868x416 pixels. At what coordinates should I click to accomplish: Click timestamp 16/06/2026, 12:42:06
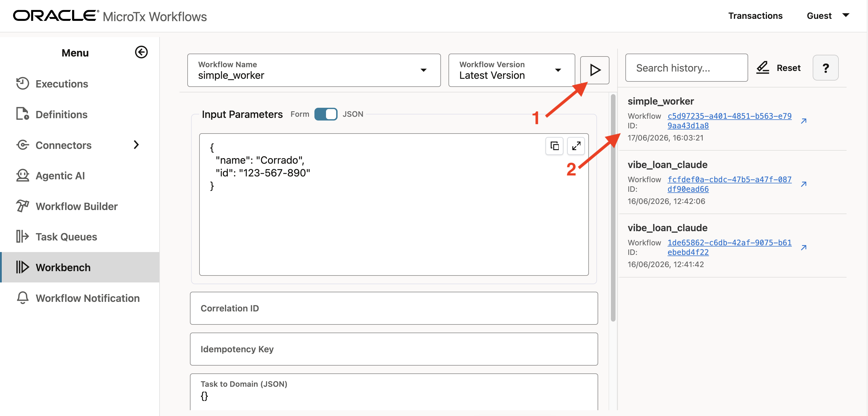666,201
